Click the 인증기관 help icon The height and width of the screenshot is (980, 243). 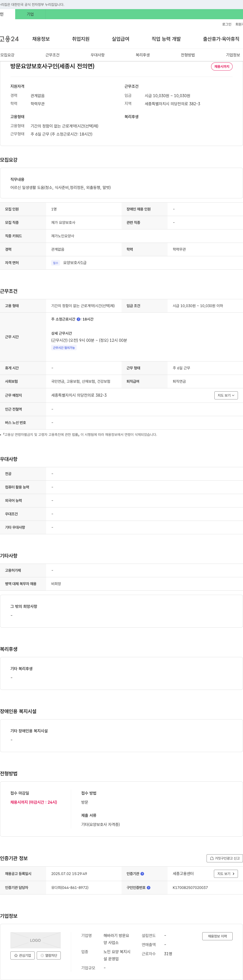pyautogui.click(x=142, y=874)
